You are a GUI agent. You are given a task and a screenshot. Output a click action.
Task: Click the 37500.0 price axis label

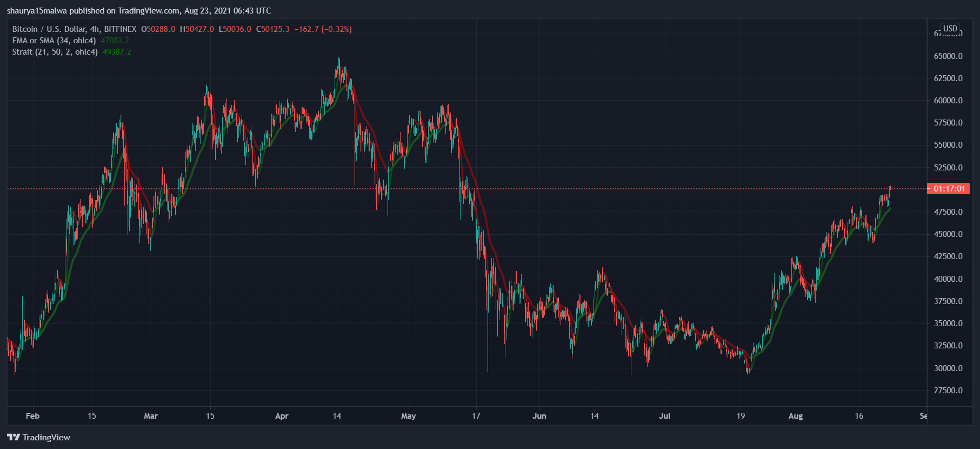point(948,301)
